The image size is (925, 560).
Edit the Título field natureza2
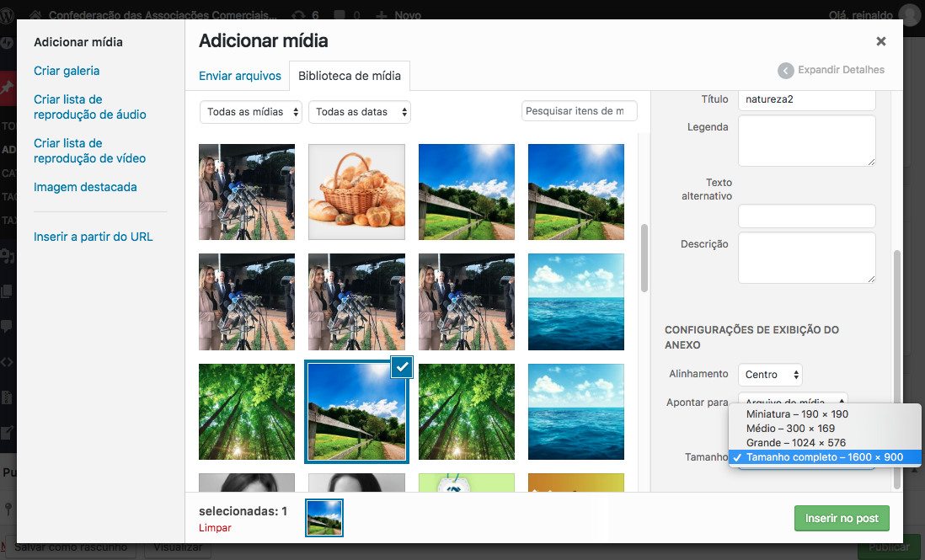(x=806, y=99)
